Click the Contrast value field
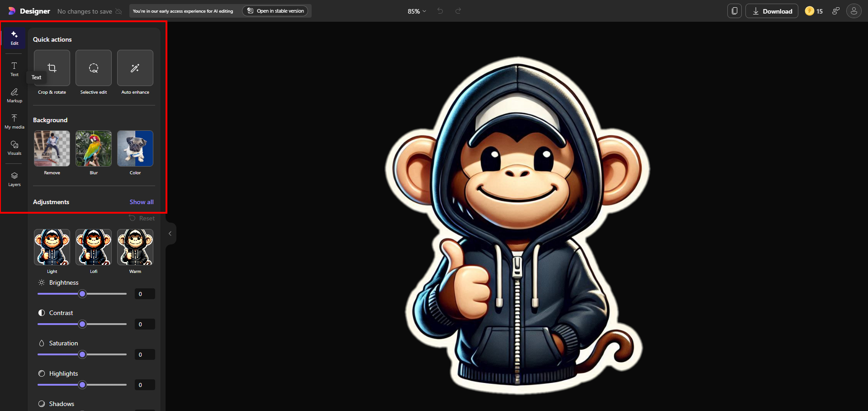The image size is (868, 411). click(145, 324)
